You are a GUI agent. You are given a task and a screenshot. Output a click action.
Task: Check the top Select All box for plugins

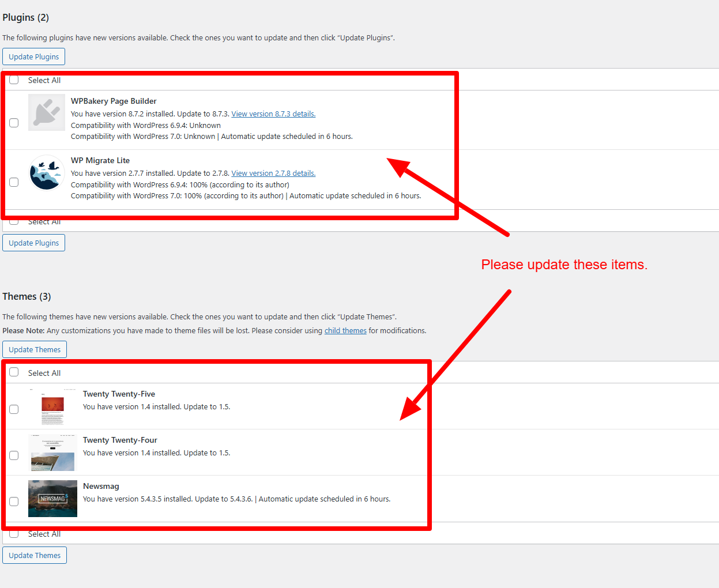(x=14, y=80)
